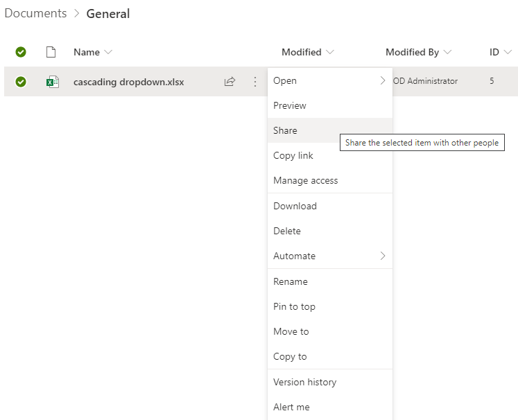The height and width of the screenshot is (420, 518).
Task: Click the Excel file icon of cascading dropdown.xlsx
Action: point(53,82)
